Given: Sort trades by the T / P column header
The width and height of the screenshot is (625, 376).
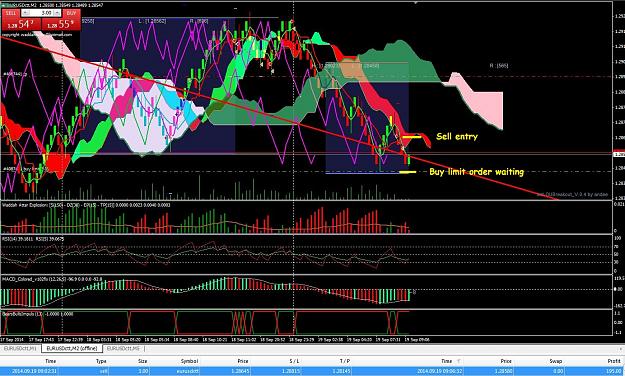Looking at the screenshot, I should click(x=345, y=361).
